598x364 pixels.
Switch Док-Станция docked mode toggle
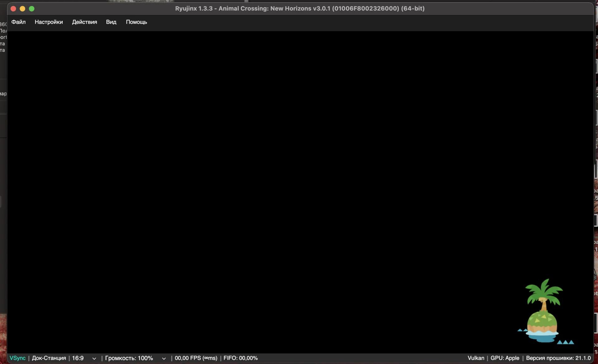pyautogui.click(x=49, y=358)
